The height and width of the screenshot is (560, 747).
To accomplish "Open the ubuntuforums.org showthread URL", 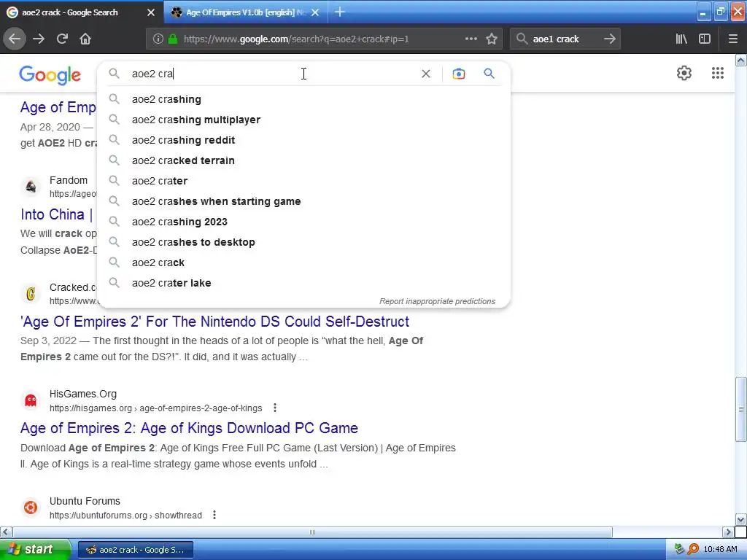I will [x=125, y=516].
